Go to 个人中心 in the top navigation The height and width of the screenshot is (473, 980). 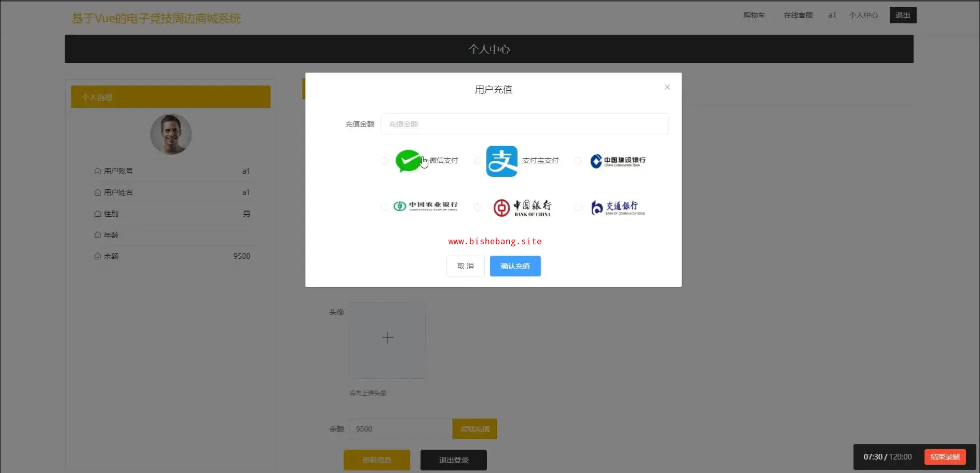point(864,15)
